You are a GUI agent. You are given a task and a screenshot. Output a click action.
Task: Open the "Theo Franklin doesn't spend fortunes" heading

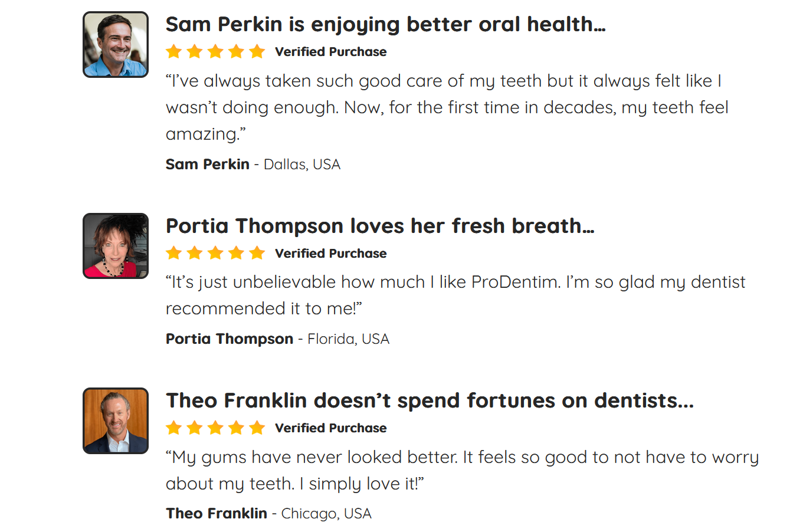point(430,401)
